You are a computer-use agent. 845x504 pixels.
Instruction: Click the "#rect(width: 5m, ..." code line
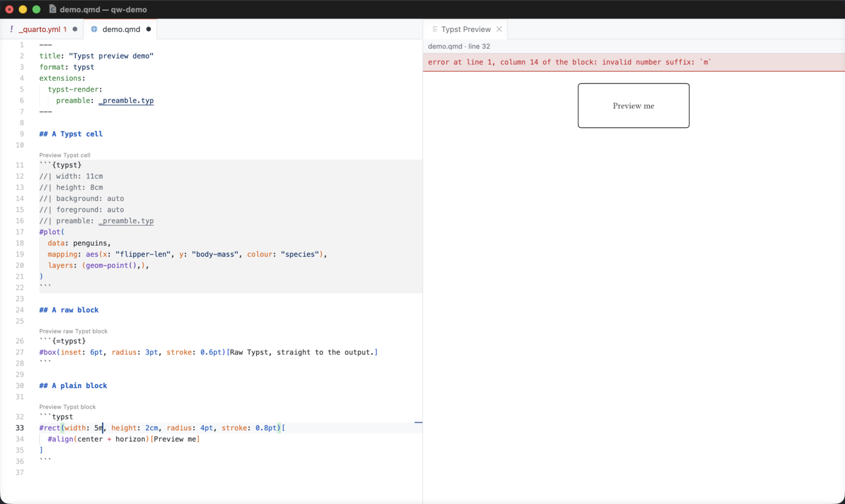pos(162,428)
